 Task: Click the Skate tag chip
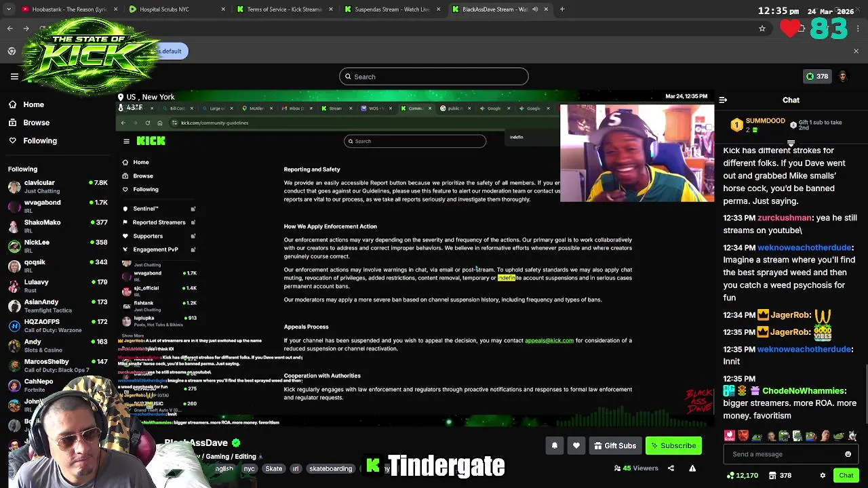pos(274,468)
